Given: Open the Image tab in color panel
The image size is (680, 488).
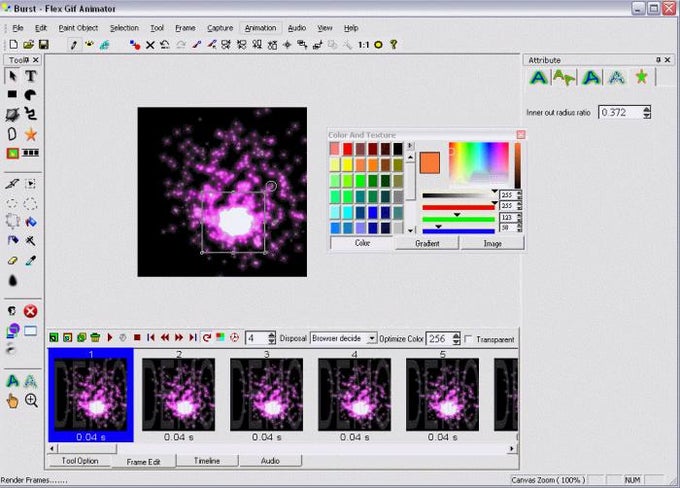Looking at the screenshot, I should (492, 243).
